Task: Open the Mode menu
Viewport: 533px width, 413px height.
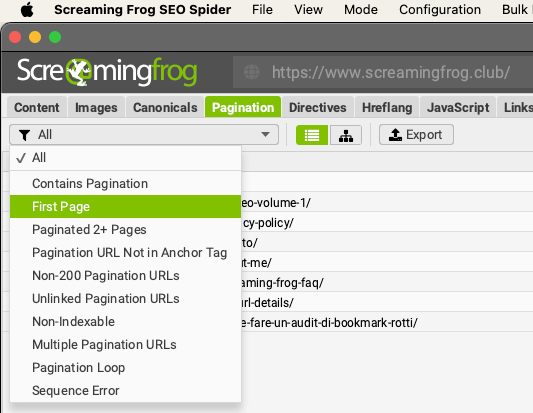Action: point(361,10)
